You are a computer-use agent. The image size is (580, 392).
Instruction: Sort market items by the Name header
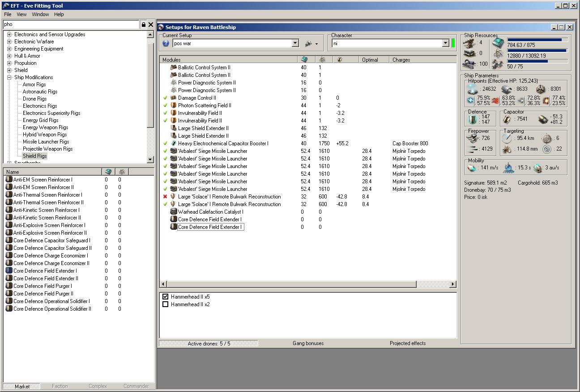(52, 172)
